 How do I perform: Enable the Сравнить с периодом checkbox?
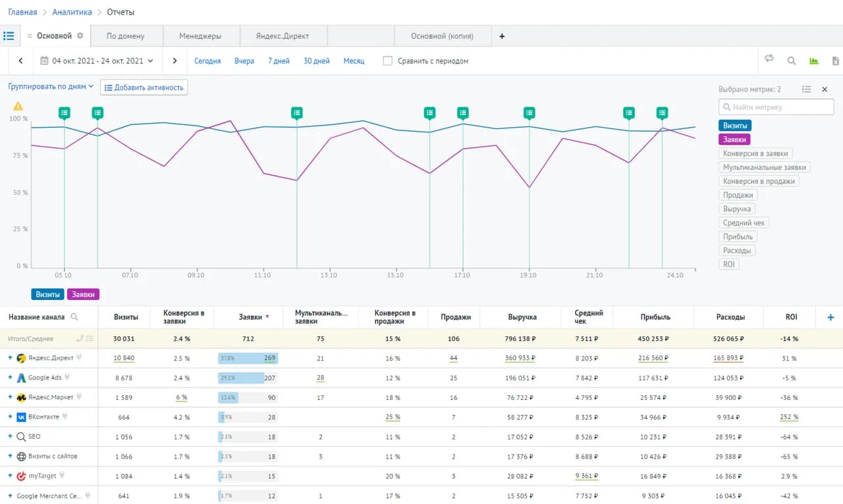pos(387,61)
